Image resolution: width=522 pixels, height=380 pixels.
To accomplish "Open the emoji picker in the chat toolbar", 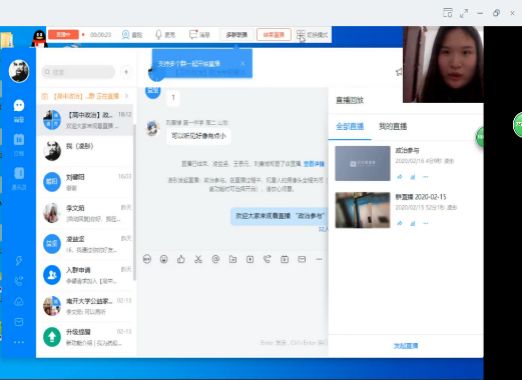I will (164, 259).
